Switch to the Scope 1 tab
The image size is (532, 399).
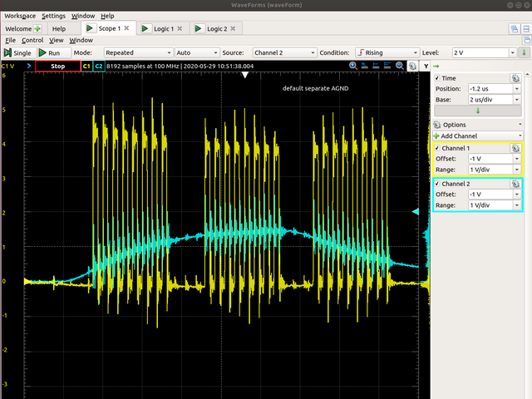pyautogui.click(x=109, y=28)
